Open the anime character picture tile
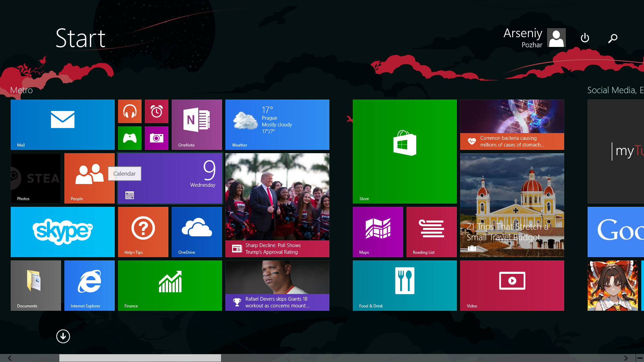 612,285
